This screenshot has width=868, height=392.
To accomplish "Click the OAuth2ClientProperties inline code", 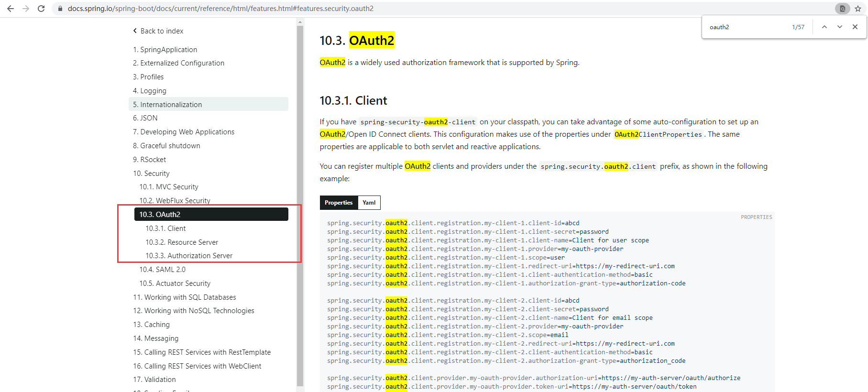I will [659, 135].
